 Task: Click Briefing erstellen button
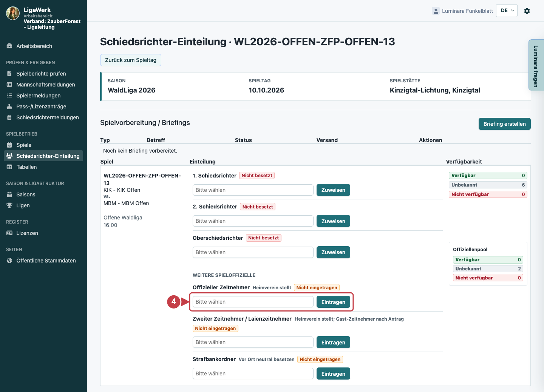504,124
